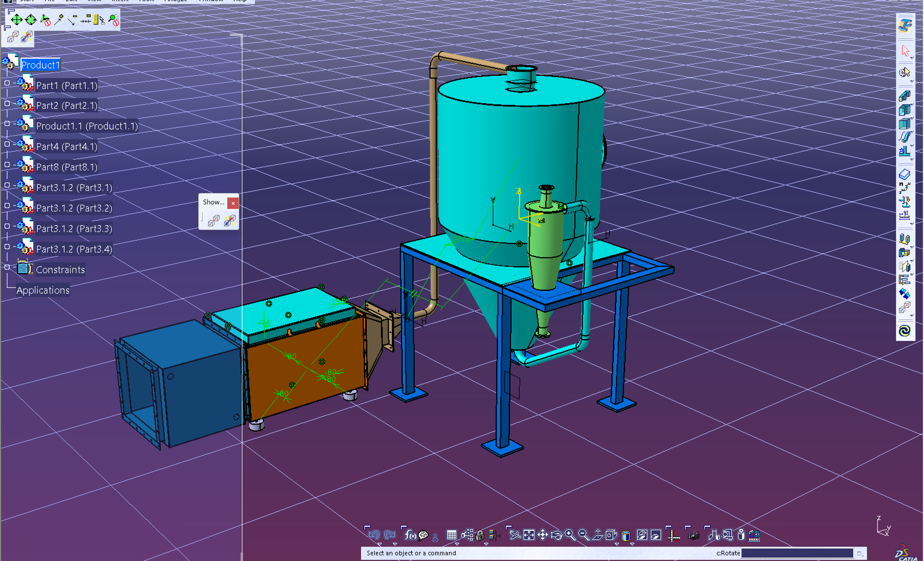Viewport: 924px width, 561px height.
Task: Click the Zoom In magnifier
Action: click(570, 535)
